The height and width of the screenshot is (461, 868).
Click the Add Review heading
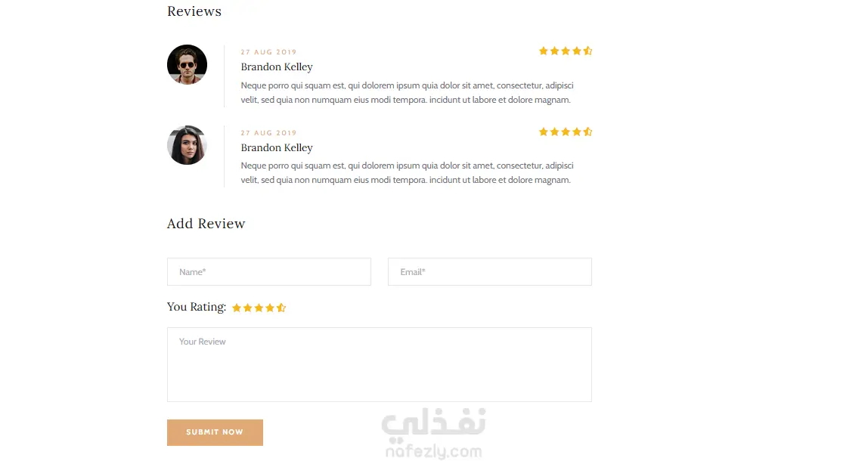[206, 224]
